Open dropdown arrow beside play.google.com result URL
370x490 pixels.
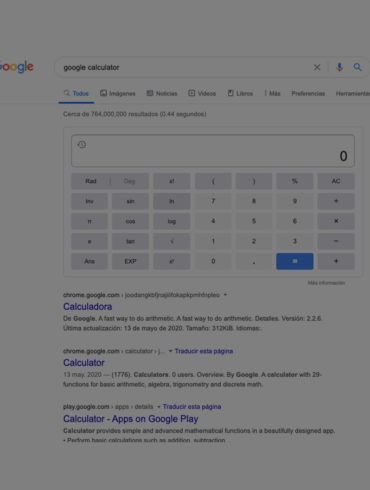tap(159, 407)
